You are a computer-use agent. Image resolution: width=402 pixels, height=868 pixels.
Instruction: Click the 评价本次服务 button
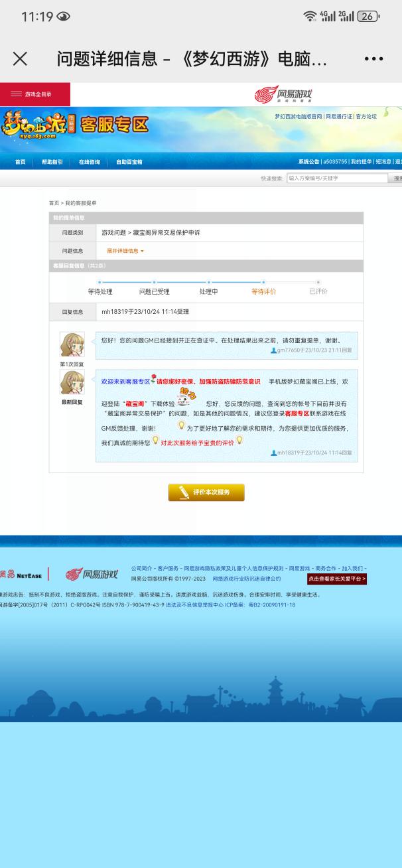point(206,492)
